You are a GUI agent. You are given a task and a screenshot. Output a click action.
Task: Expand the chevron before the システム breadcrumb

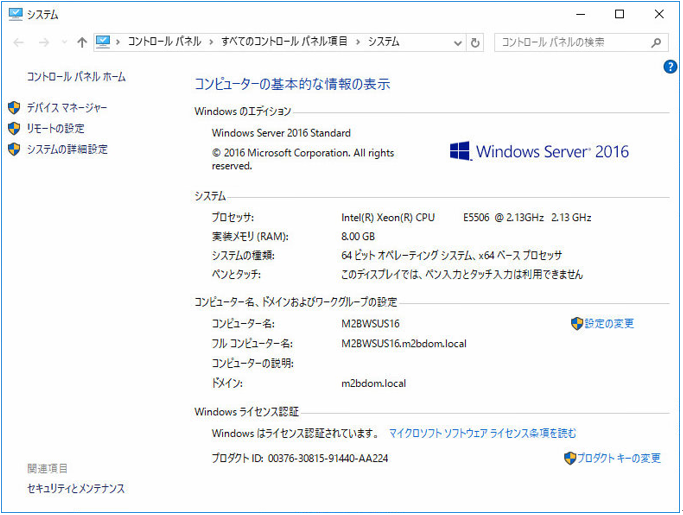[358, 42]
